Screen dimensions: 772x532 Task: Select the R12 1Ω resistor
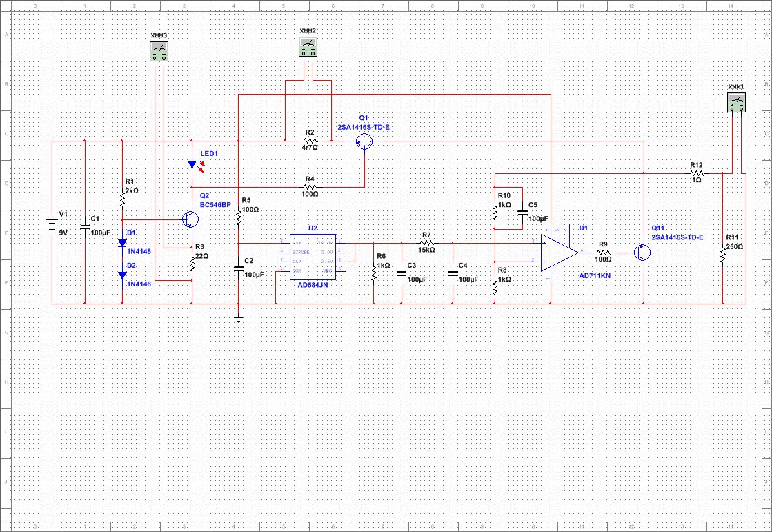pyautogui.click(x=696, y=173)
